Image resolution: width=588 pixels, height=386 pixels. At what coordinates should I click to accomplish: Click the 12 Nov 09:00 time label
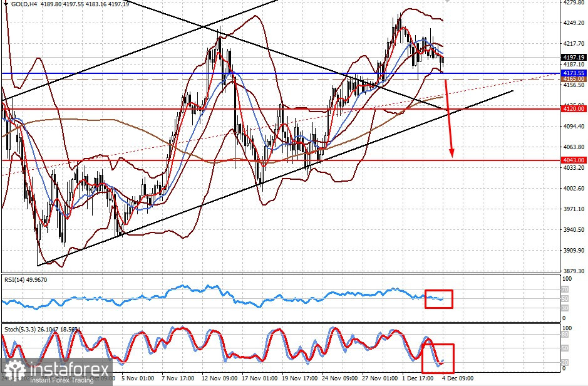[x=219, y=378]
